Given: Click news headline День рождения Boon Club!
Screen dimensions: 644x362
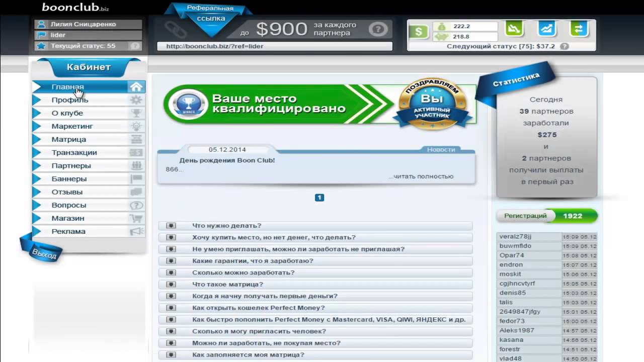Looking at the screenshot, I should click(x=227, y=160).
